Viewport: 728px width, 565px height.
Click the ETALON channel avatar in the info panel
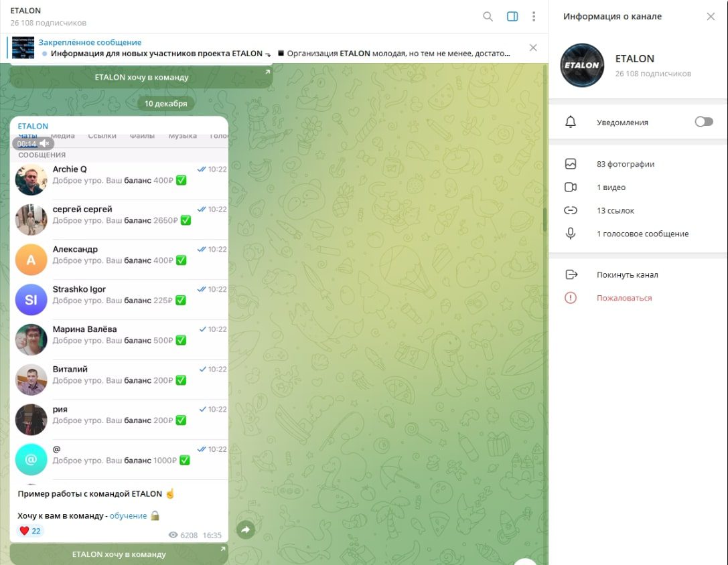coord(582,66)
